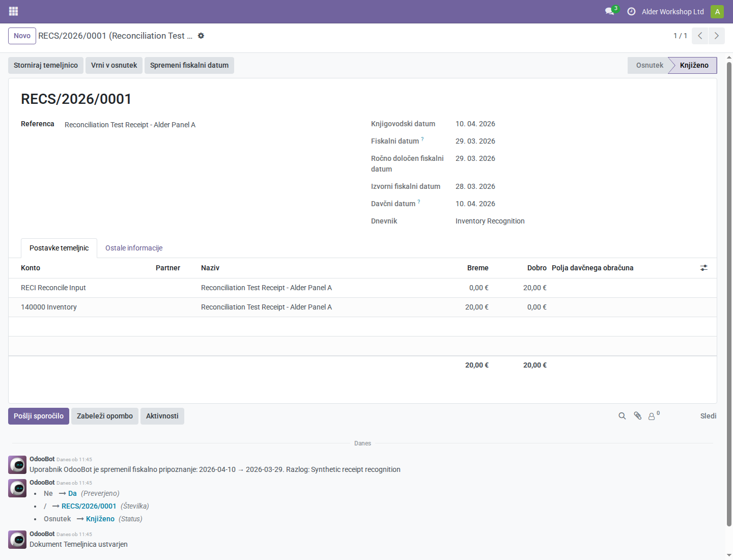Click the pager counter 1 / 1
The image size is (733, 560).
pos(680,36)
